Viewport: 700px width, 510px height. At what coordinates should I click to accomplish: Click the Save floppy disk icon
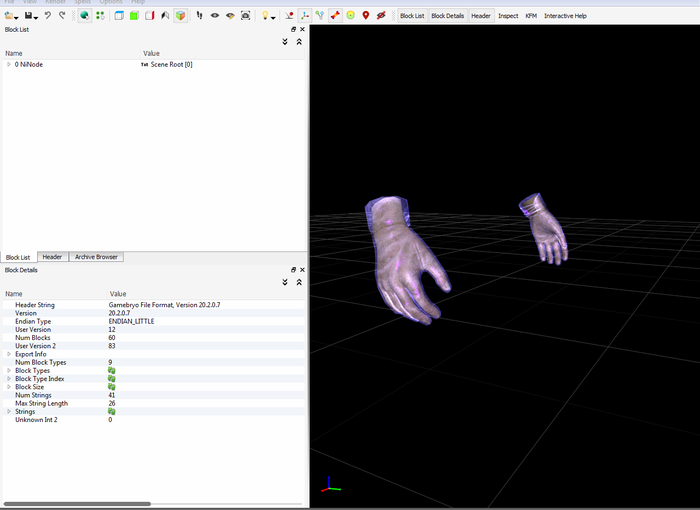pyautogui.click(x=30, y=16)
